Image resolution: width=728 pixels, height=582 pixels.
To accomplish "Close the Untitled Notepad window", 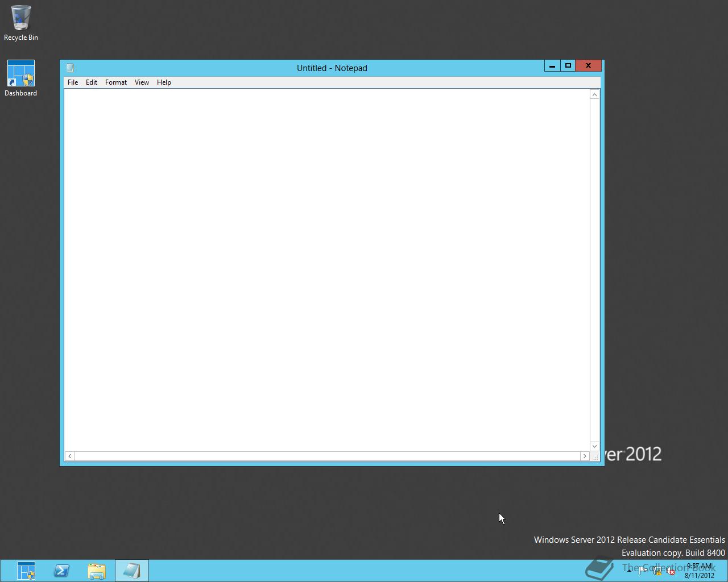I will [589, 66].
